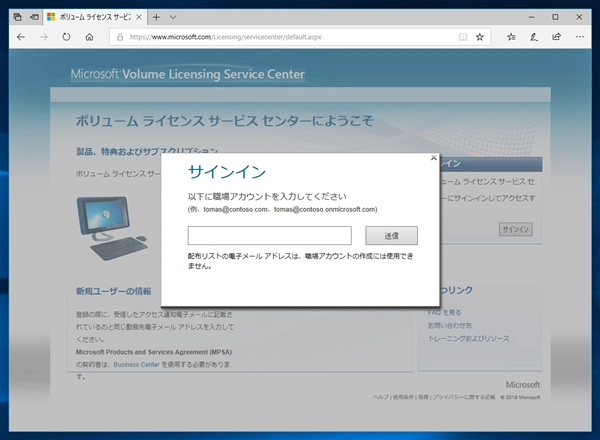Click the ヘルプ footer link

click(381, 398)
